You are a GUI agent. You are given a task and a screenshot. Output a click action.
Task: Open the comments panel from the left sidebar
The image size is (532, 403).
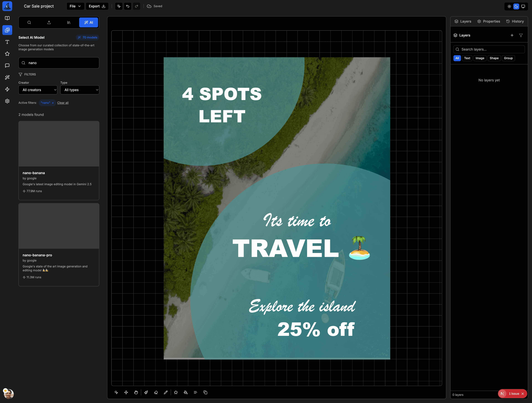(x=7, y=65)
